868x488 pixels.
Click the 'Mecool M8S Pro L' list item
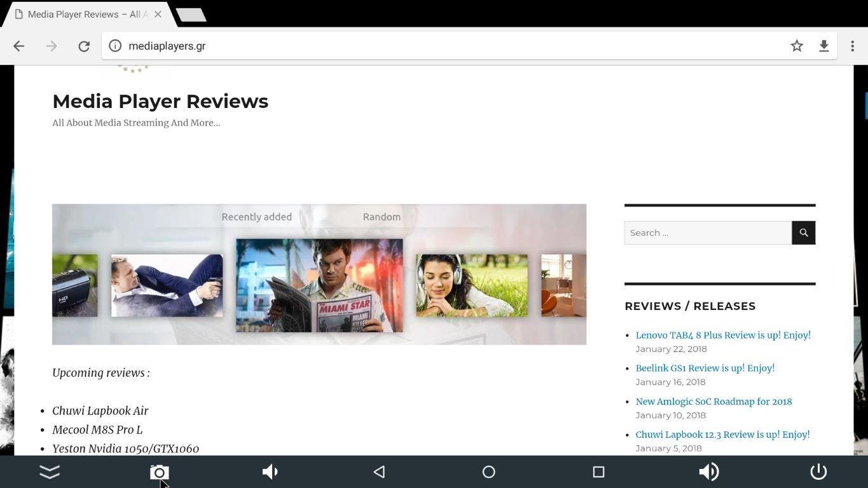pos(97,430)
